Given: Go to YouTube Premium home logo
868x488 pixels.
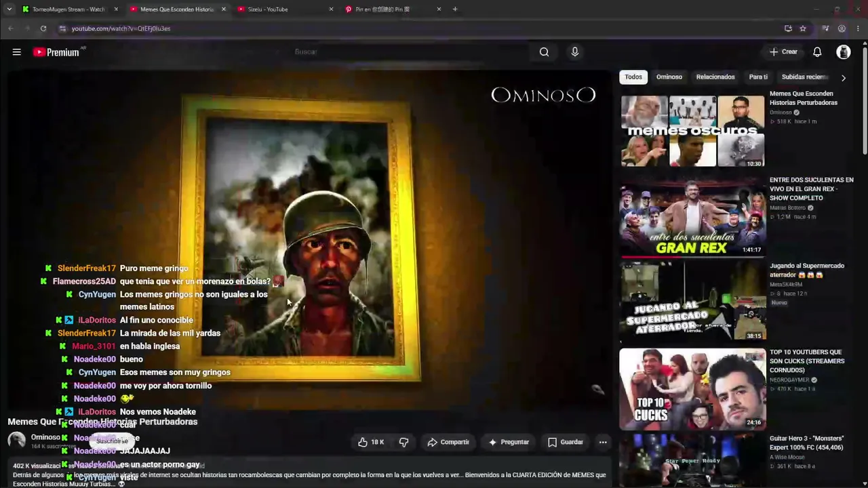Looking at the screenshot, I should click(x=56, y=52).
